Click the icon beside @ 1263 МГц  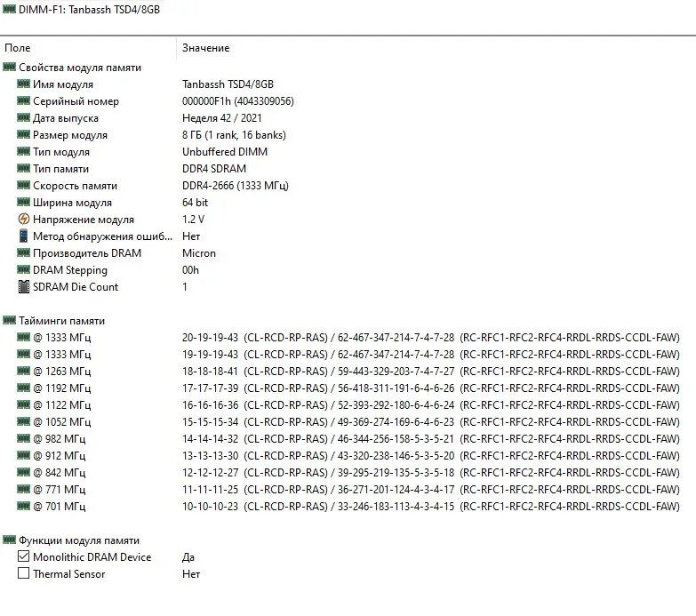23,371
